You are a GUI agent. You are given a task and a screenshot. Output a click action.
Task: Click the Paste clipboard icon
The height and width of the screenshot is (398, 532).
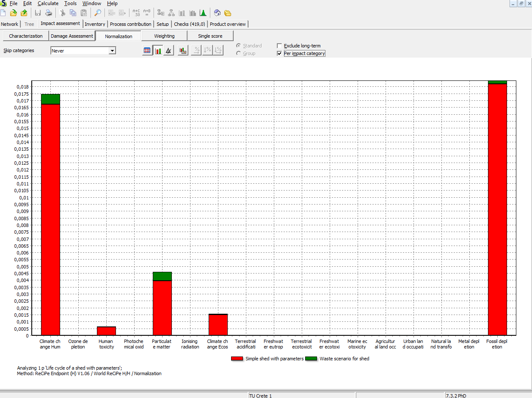(x=84, y=13)
